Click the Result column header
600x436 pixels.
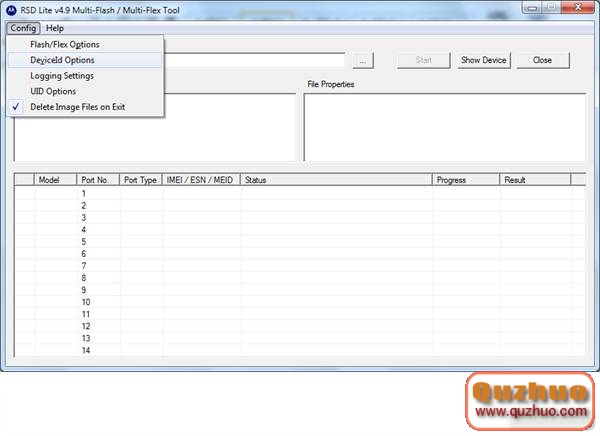click(535, 180)
